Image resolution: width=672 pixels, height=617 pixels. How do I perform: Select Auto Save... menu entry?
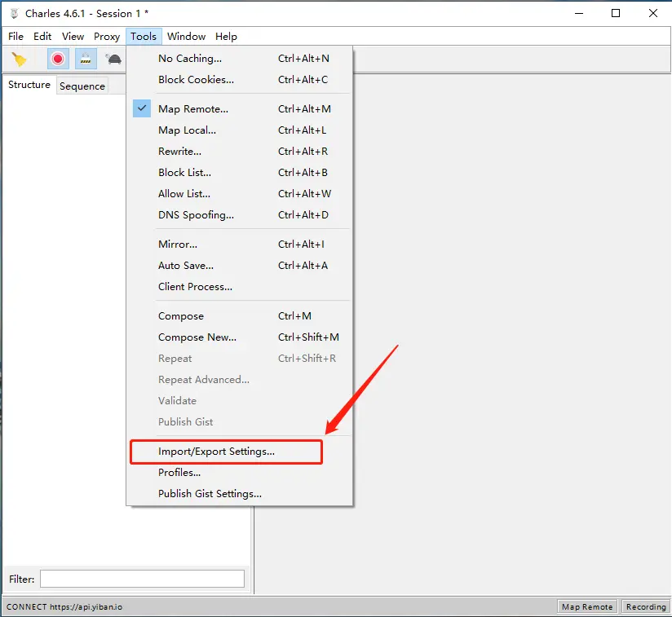(x=240, y=266)
